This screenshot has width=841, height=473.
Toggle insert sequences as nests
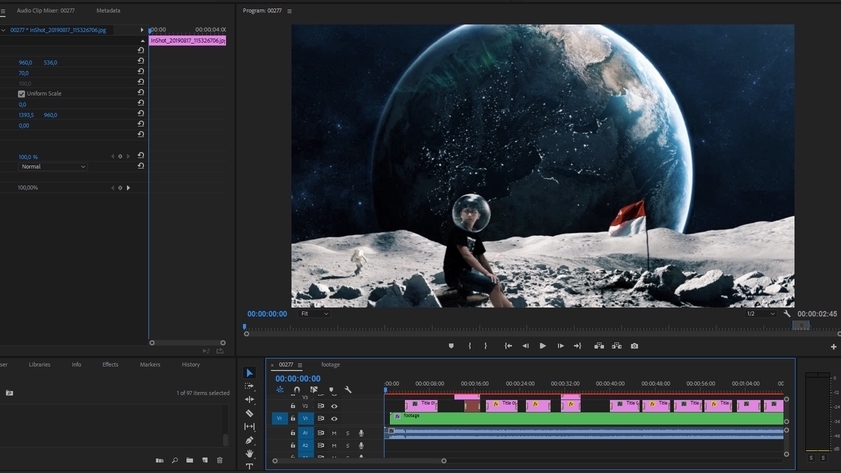click(280, 390)
